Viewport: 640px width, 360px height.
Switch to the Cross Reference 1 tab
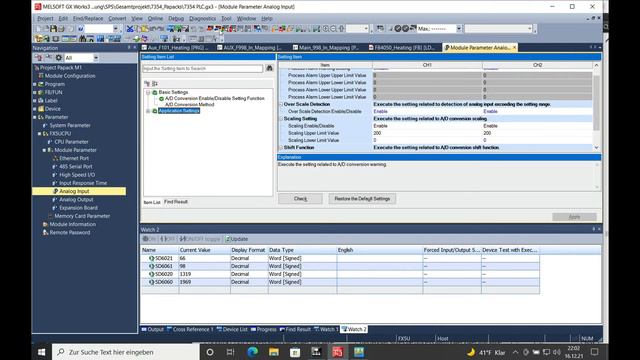point(190,329)
